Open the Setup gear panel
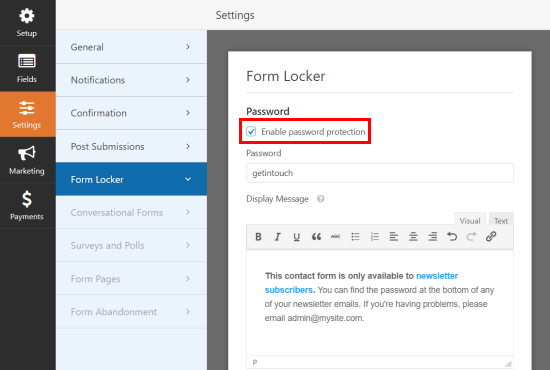 pyautogui.click(x=27, y=23)
